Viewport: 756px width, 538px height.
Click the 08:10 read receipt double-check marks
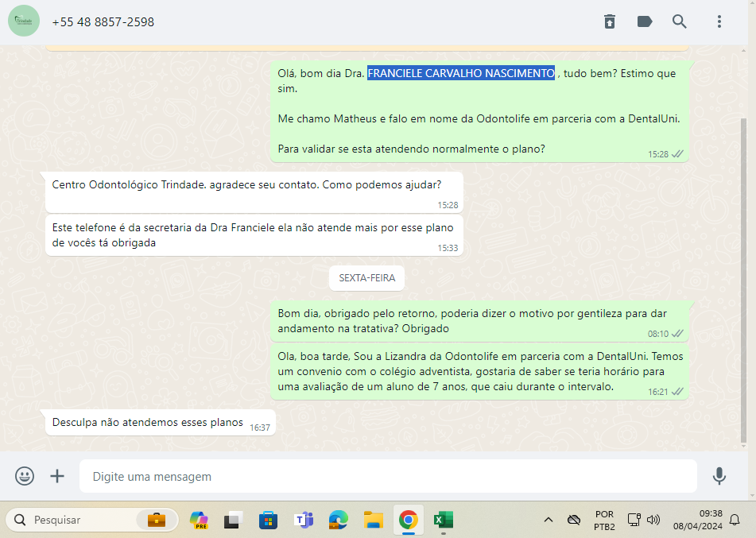[x=677, y=334]
